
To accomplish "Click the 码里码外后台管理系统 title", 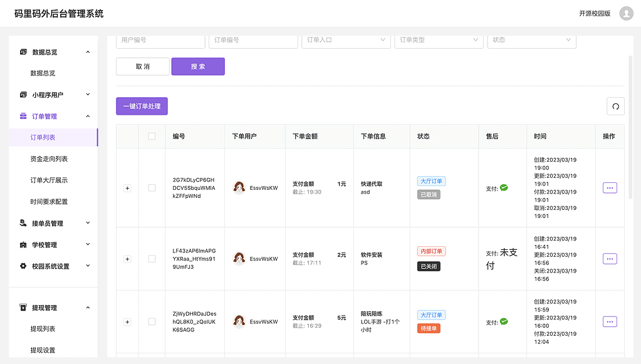I will coord(59,14).
